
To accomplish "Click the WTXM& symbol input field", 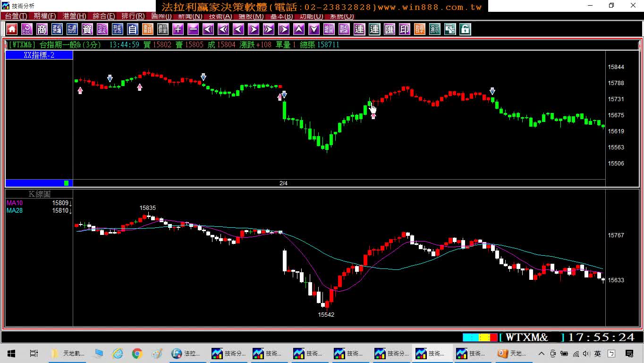I will click(532, 337).
